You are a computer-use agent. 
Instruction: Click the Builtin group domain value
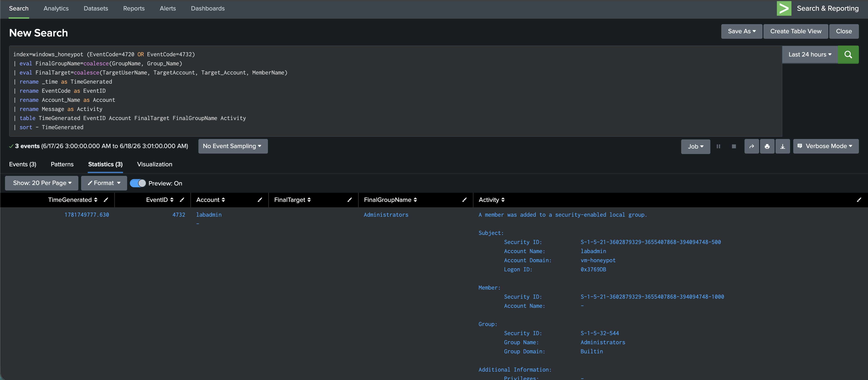coord(591,351)
